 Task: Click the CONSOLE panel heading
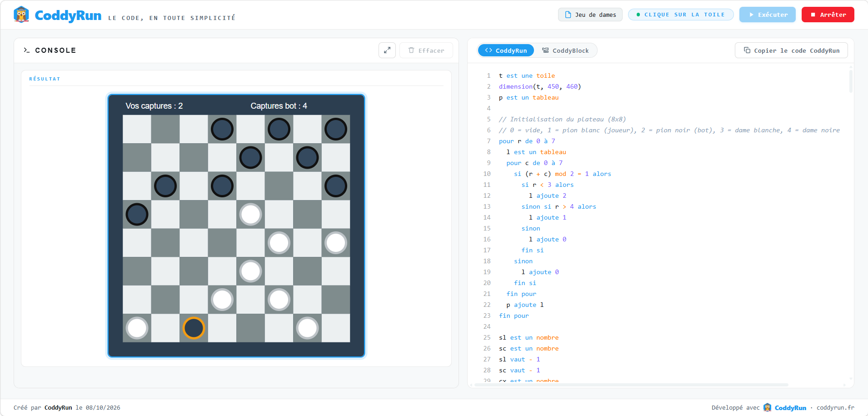[55, 50]
